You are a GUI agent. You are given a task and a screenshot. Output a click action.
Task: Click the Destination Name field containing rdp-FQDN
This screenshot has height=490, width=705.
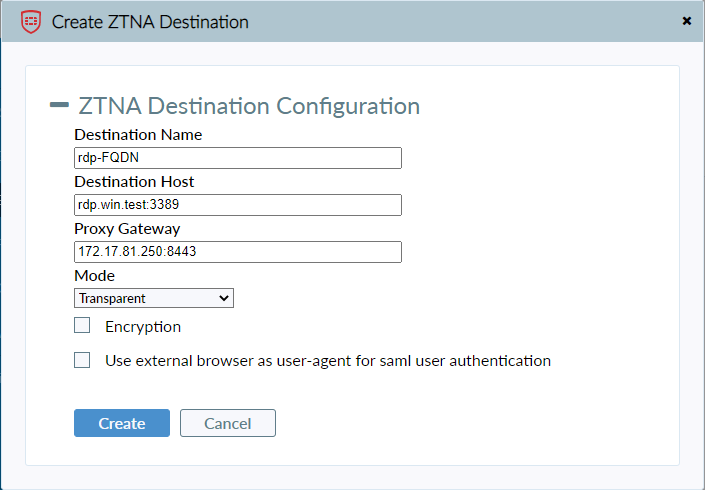(x=237, y=158)
